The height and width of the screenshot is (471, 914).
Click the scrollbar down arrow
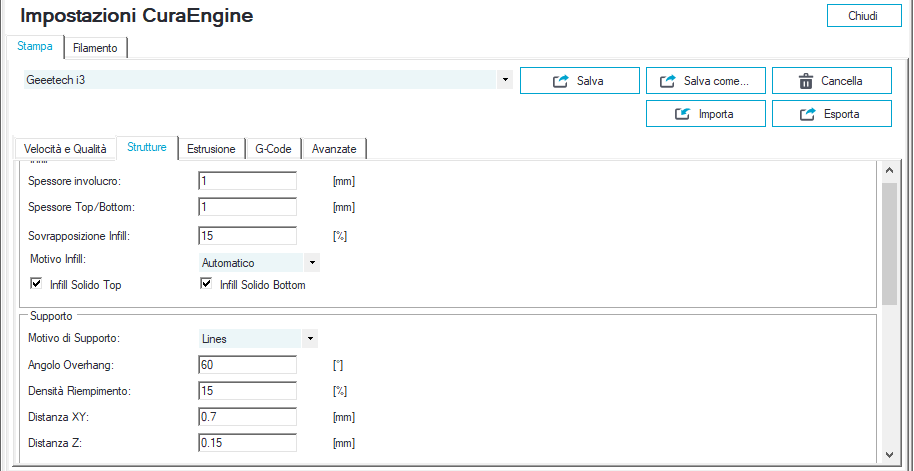pos(888,454)
